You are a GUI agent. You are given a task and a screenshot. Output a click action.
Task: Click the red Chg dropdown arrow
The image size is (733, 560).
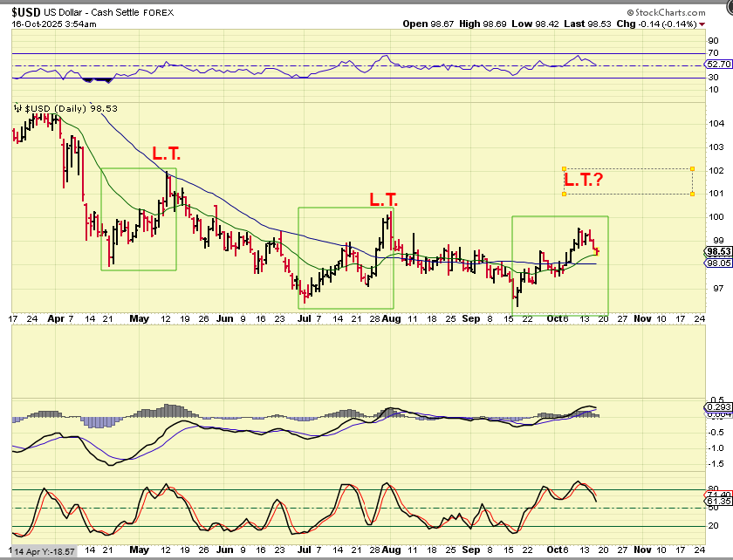(727, 24)
